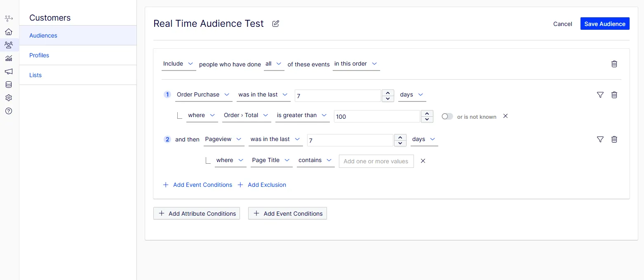Viewport: 644px width, 280px height.
Task: Edit the audience name pencil icon
Action: click(x=276, y=24)
